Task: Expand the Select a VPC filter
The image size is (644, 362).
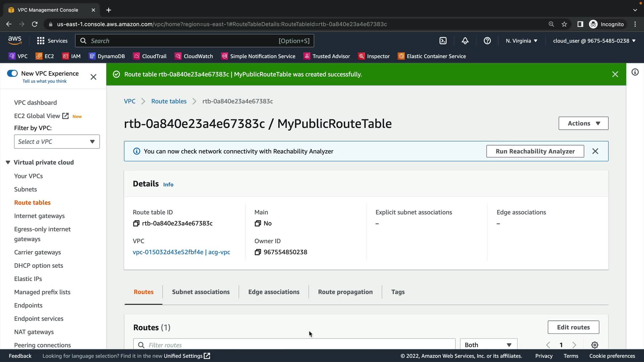Action: point(57,142)
